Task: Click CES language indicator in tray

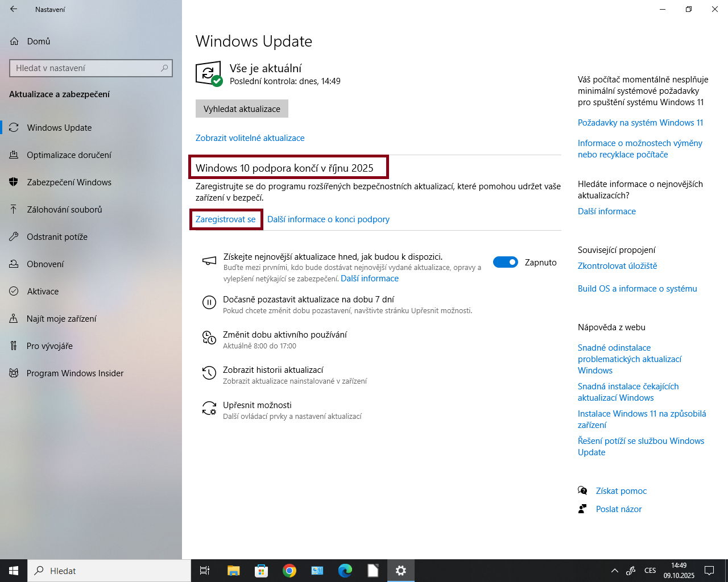Action: tap(650, 571)
